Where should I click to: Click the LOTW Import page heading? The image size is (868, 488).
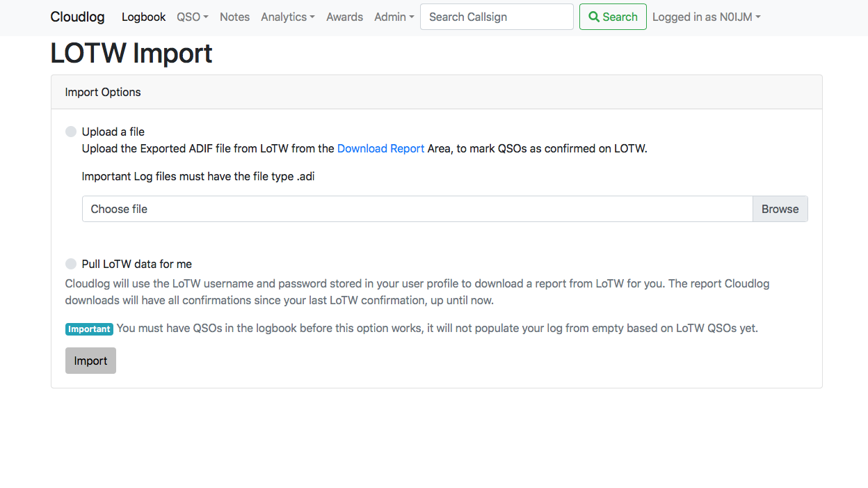click(x=131, y=54)
